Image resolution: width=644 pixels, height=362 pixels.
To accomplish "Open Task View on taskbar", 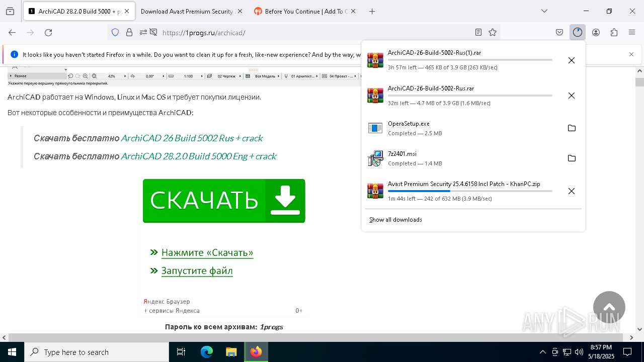I will pyautogui.click(x=181, y=352).
